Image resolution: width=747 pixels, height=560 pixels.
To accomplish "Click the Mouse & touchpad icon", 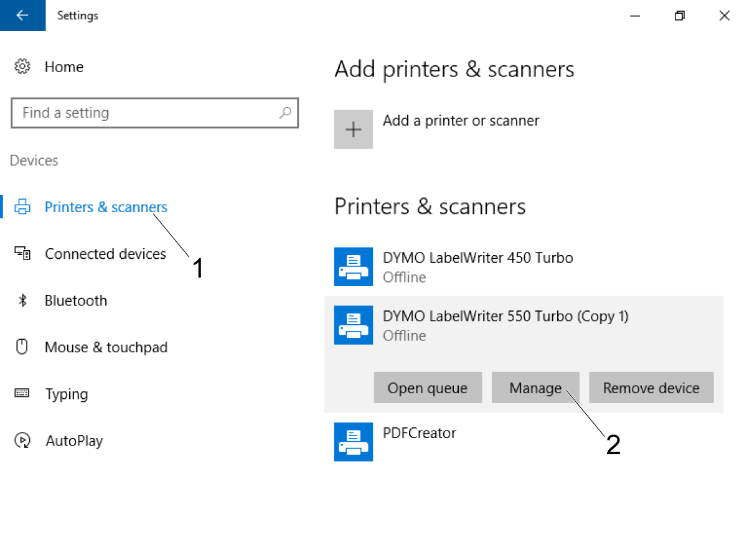I will (x=22, y=347).
